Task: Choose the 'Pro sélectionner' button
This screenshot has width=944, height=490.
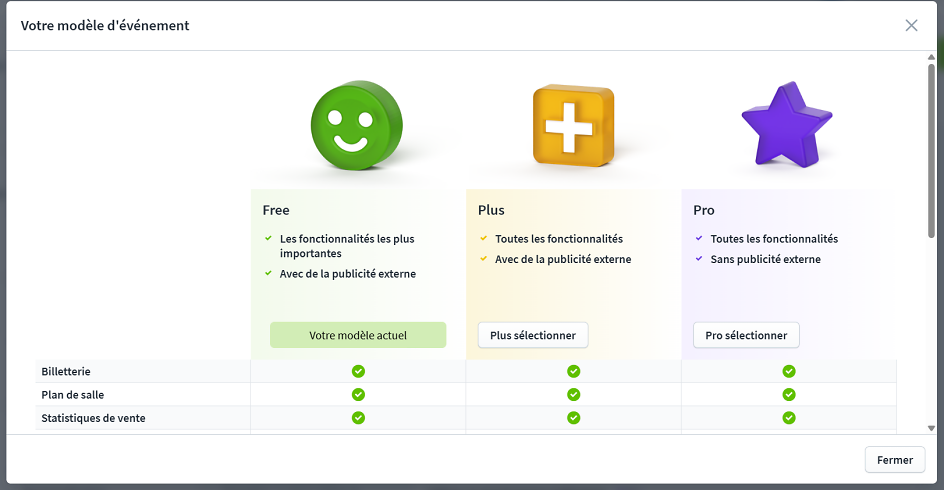Action: [746, 335]
